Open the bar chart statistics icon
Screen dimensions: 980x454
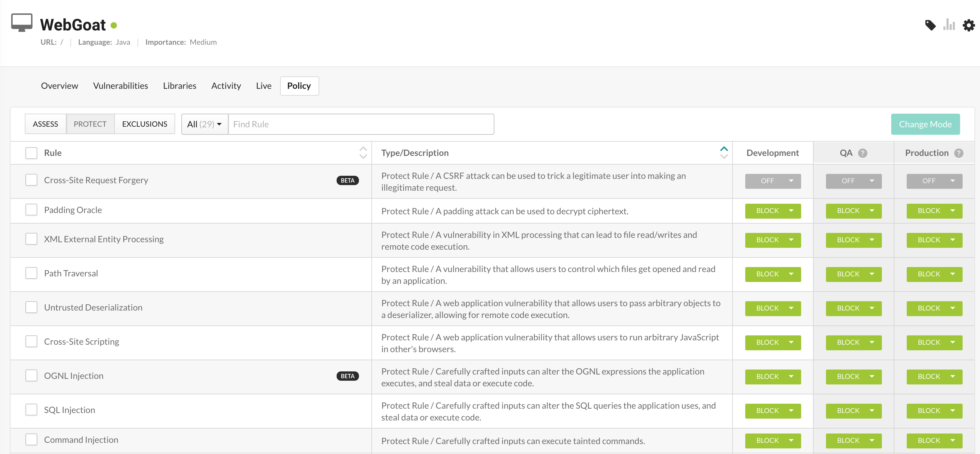[x=949, y=24]
